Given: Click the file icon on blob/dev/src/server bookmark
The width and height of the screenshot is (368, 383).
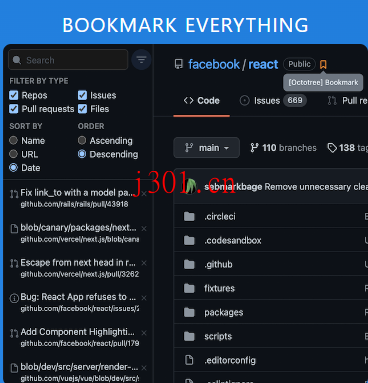Looking at the screenshot, I should pyautogui.click(x=14, y=368).
